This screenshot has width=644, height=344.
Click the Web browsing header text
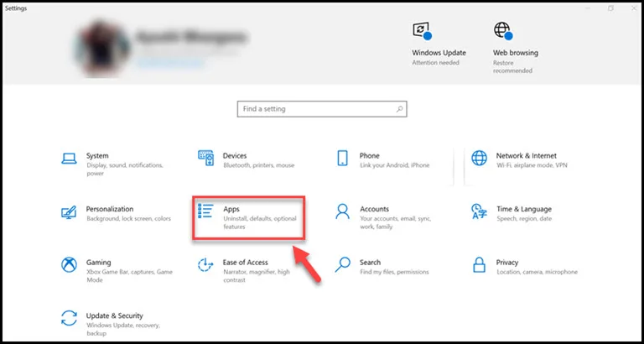pyautogui.click(x=516, y=53)
